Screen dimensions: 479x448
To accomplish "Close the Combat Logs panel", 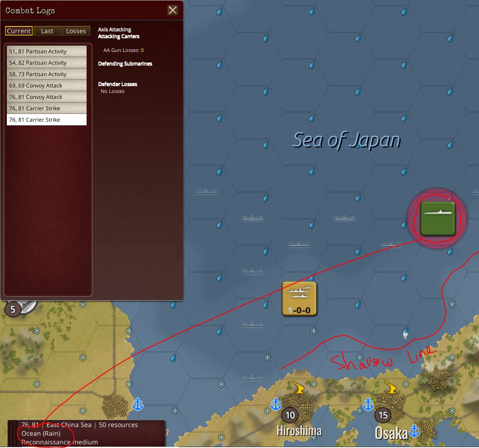I will (x=173, y=10).
